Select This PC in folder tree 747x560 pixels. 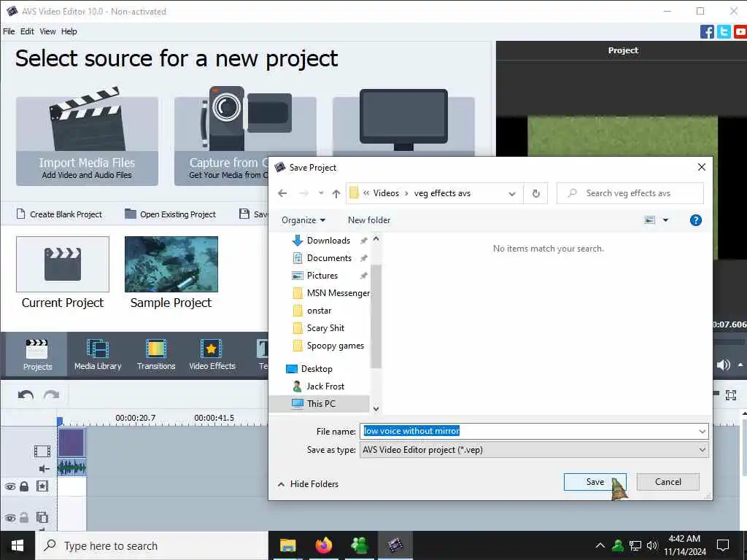pos(321,404)
